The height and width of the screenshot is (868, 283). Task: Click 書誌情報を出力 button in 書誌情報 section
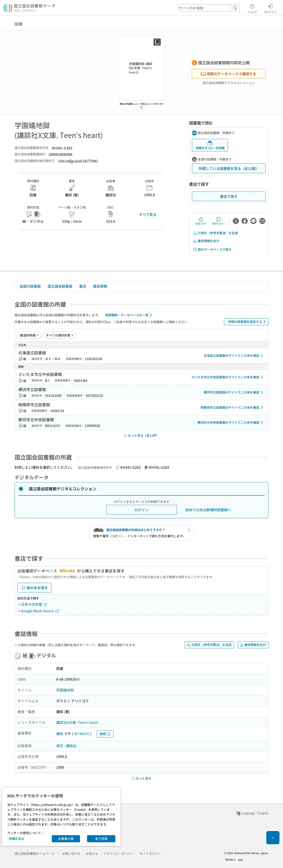point(253,645)
